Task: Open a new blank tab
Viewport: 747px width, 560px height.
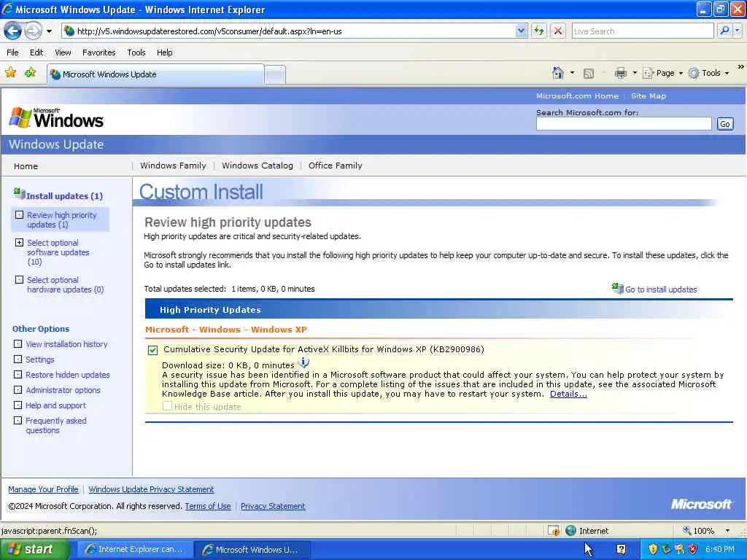Action: click(275, 75)
